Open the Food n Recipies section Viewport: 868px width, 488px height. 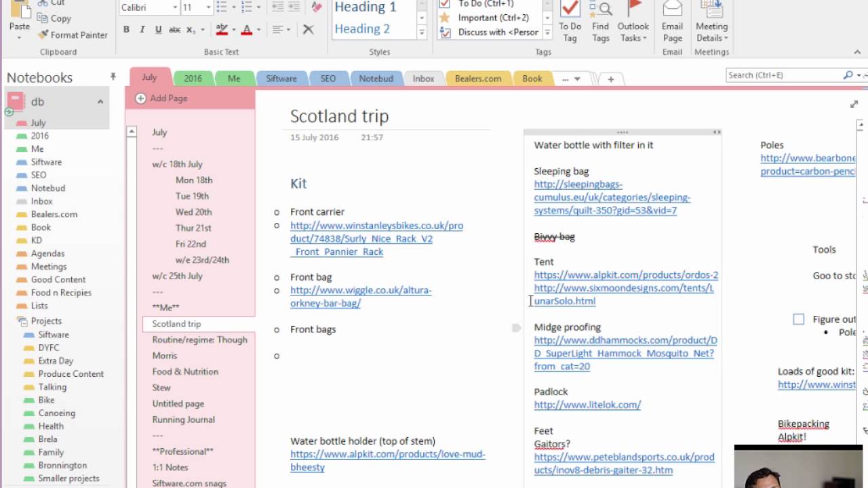[61, 293]
